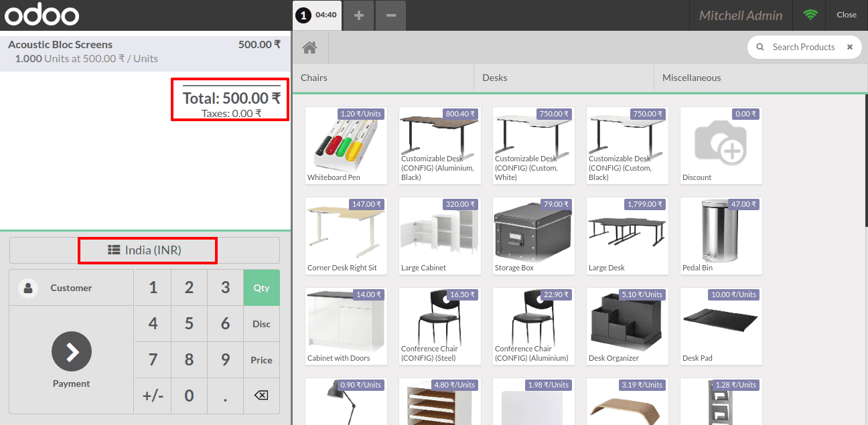Add Customizable Desk (Aluminium, Black) product

(440, 145)
